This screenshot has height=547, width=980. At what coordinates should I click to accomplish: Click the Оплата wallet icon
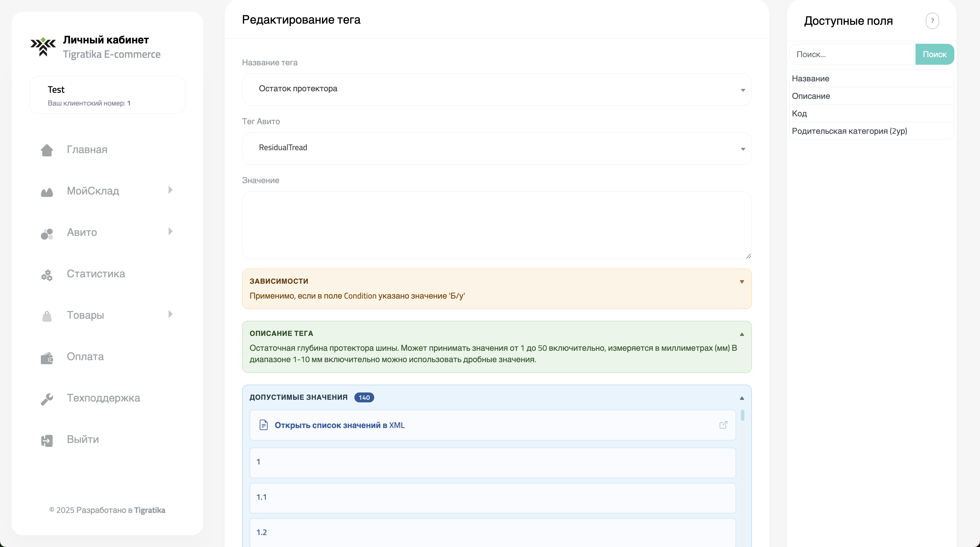click(x=47, y=357)
